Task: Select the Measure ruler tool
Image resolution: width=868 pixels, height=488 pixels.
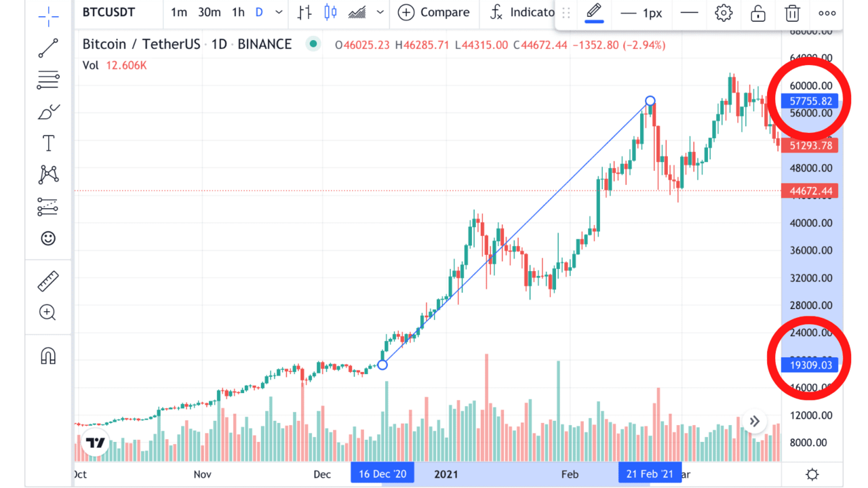Action: (47, 281)
